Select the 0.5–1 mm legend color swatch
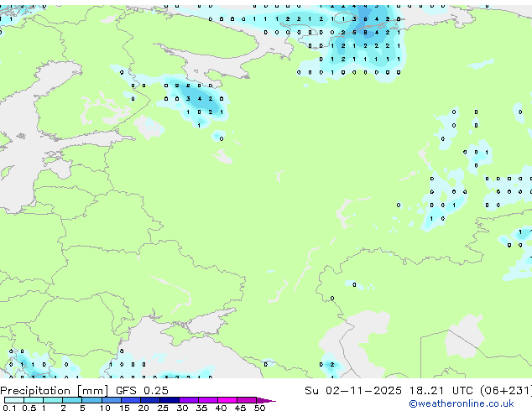532x411 pixels. [34, 400]
